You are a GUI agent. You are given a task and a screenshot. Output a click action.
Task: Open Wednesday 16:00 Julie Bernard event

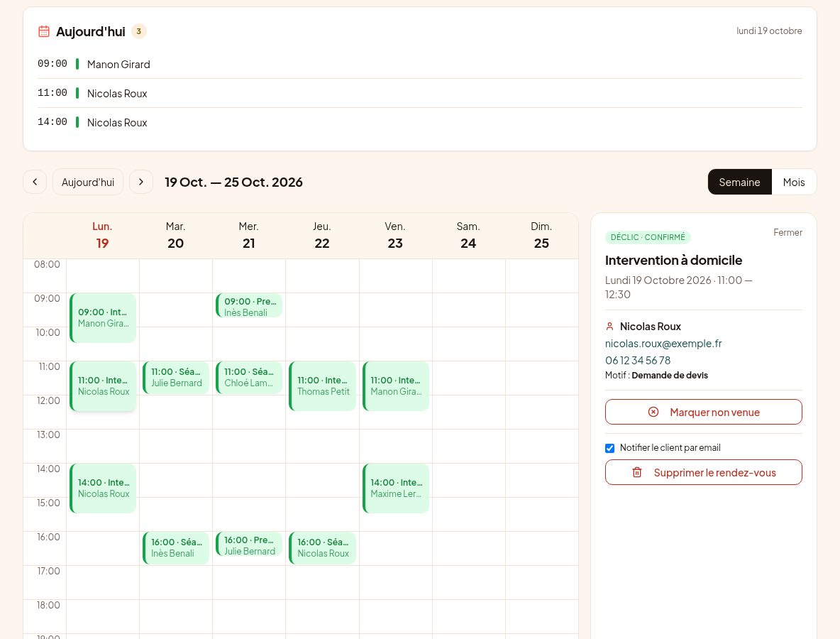(249, 544)
